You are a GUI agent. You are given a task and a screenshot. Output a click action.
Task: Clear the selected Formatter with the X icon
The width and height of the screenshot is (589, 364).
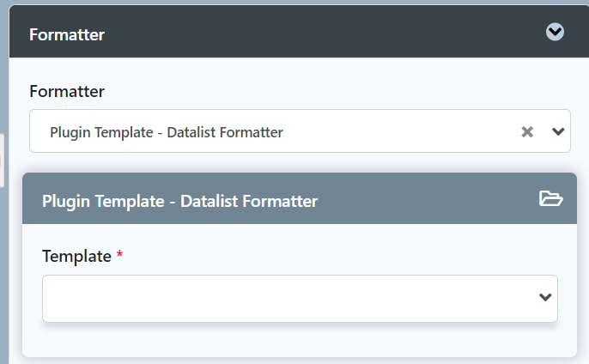pyautogui.click(x=527, y=131)
